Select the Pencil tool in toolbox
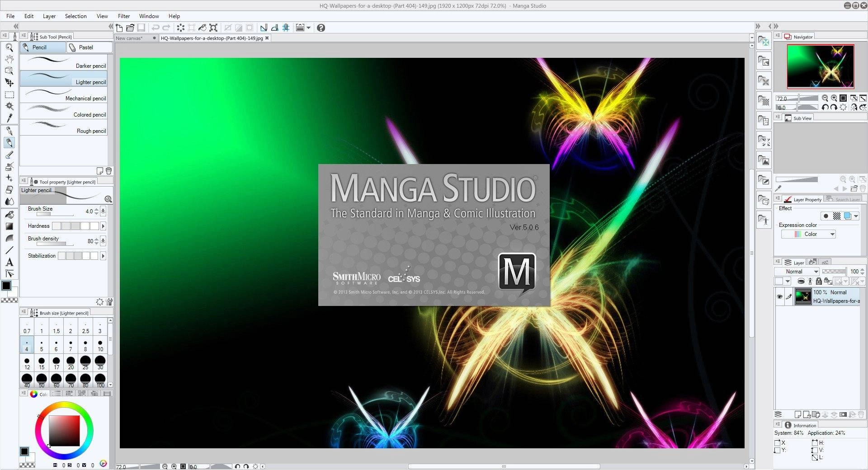Viewport: 868px width, 470px height. pos(9,143)
